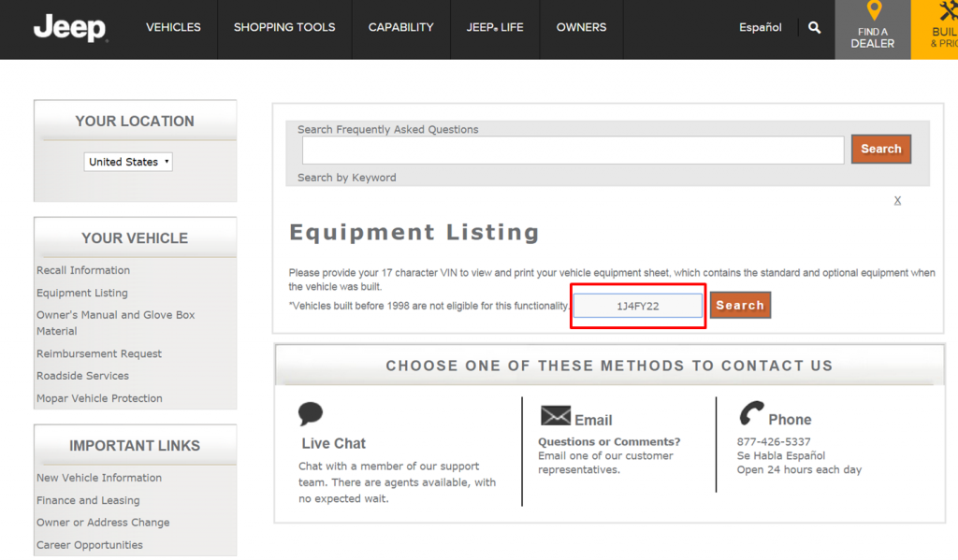This screenshot has width=958, height=560.
Task: Open Roadside Services link
Action: coord(82,376)
